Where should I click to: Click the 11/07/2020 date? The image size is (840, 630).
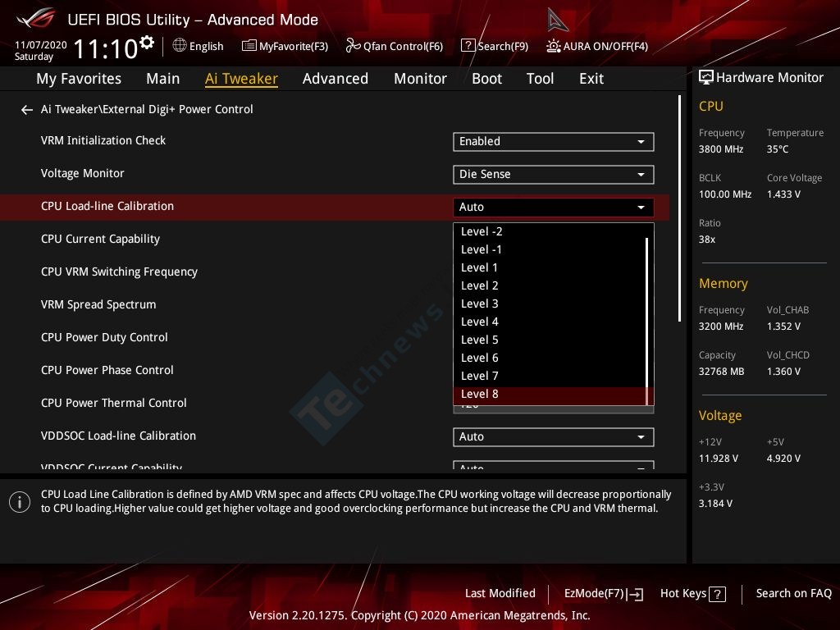pos(41,45)
